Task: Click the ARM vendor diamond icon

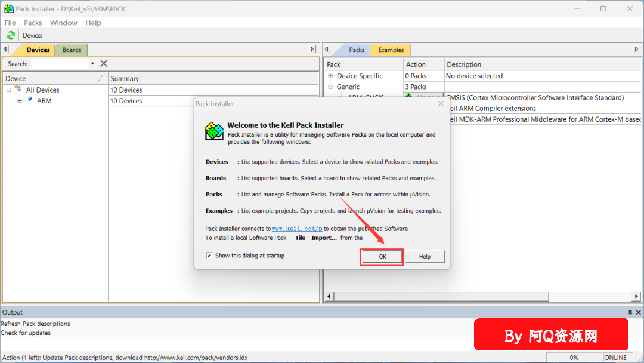Action: pos(30,100)
